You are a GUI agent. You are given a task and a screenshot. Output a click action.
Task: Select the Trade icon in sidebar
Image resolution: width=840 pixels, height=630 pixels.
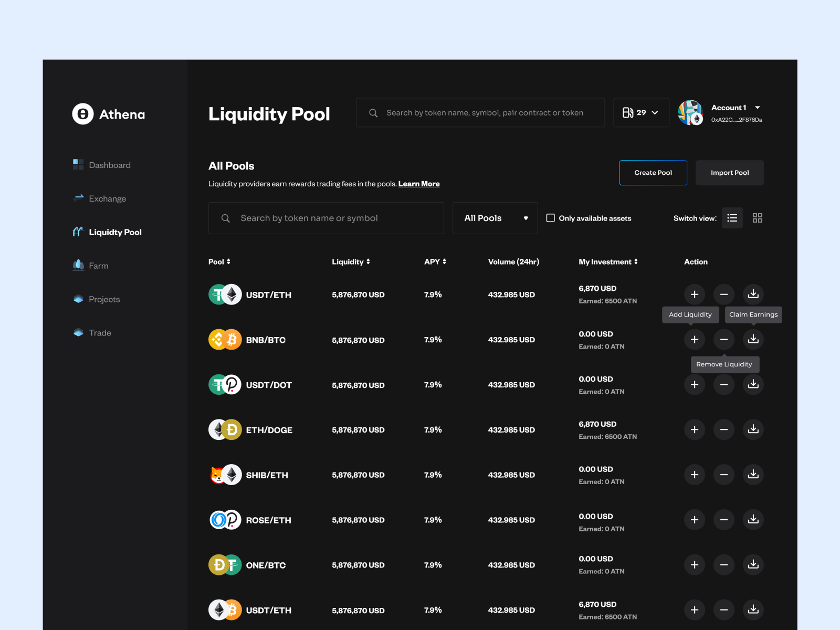click(x=78, y=332)
